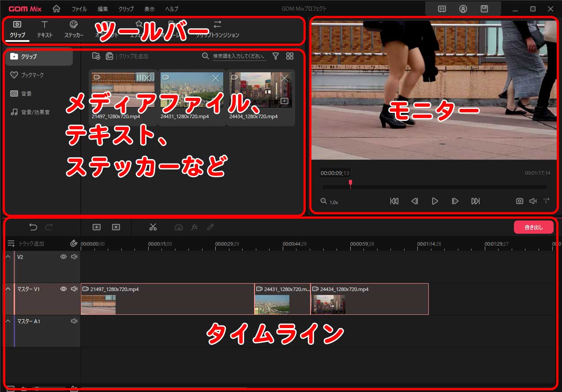Viewport: 562px width, 392px height.
Task: Mute the マスター A1 audio track
Action: (74, 321)
